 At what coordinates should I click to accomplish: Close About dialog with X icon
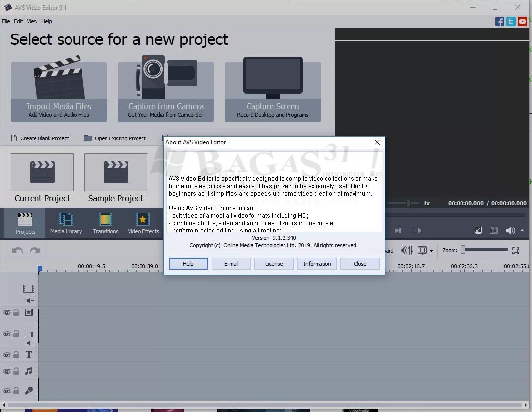[377, 142]
